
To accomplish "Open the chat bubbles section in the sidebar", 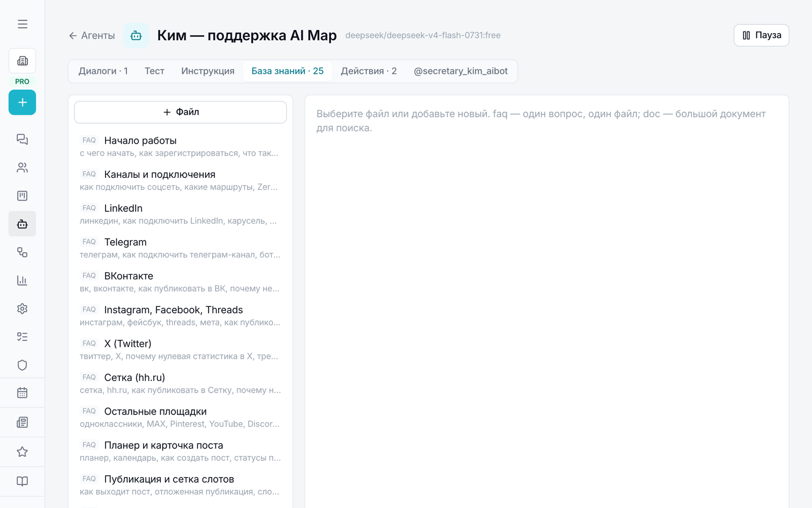I will [22, 139].
